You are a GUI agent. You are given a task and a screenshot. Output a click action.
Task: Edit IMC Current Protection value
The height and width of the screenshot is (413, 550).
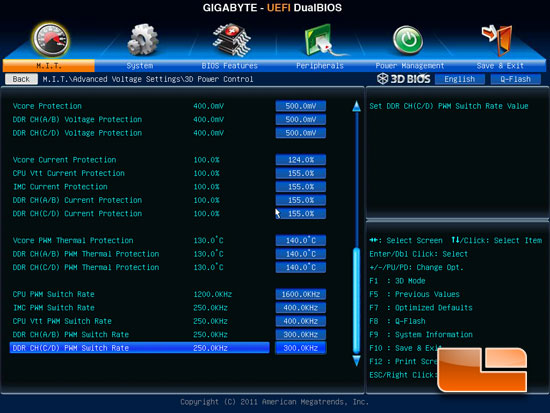(301, 187)
